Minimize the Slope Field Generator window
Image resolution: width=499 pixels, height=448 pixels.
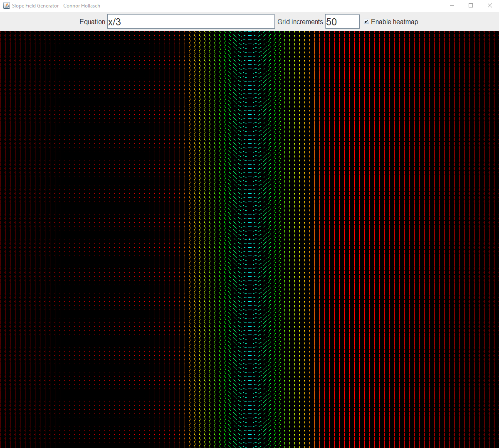tap(452, 5)
